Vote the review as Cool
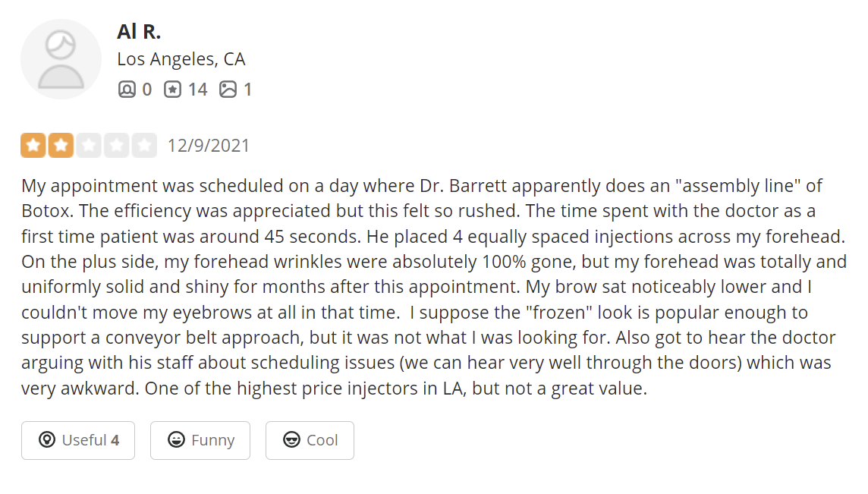The width and height of the screenshot is (868, 494). (310, 440)
